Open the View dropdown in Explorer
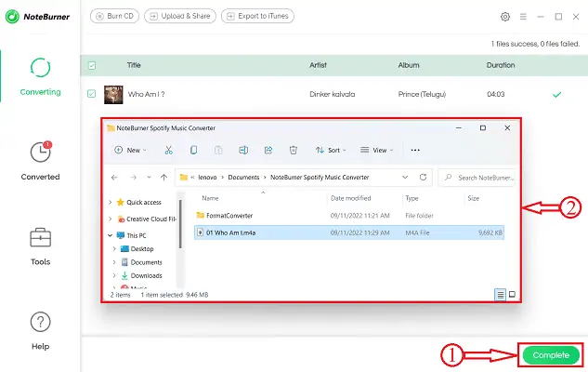Image resolution: width=588 pixels, height=372 pixels. pos(376,150)
